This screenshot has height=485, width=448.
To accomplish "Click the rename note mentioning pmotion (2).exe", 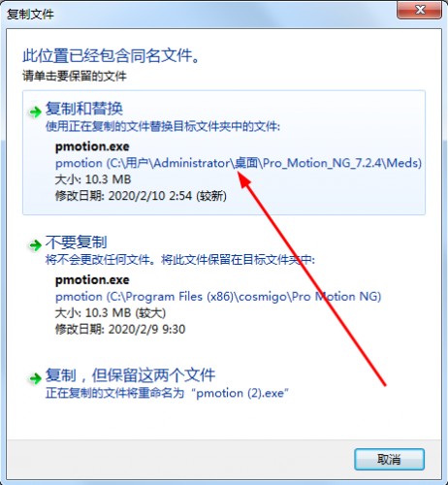I will point(167,393).
